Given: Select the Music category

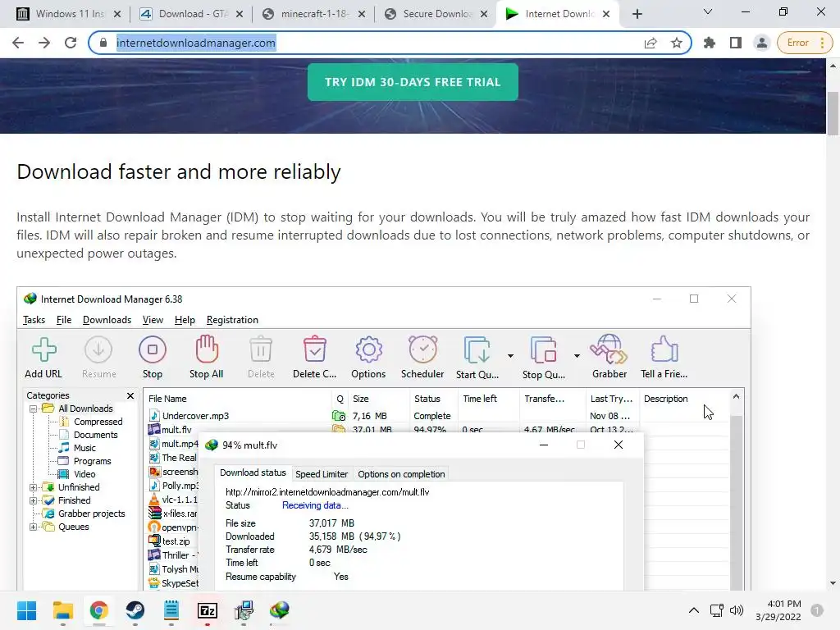Looking at the screenshot, I should [x=84, y=448].
